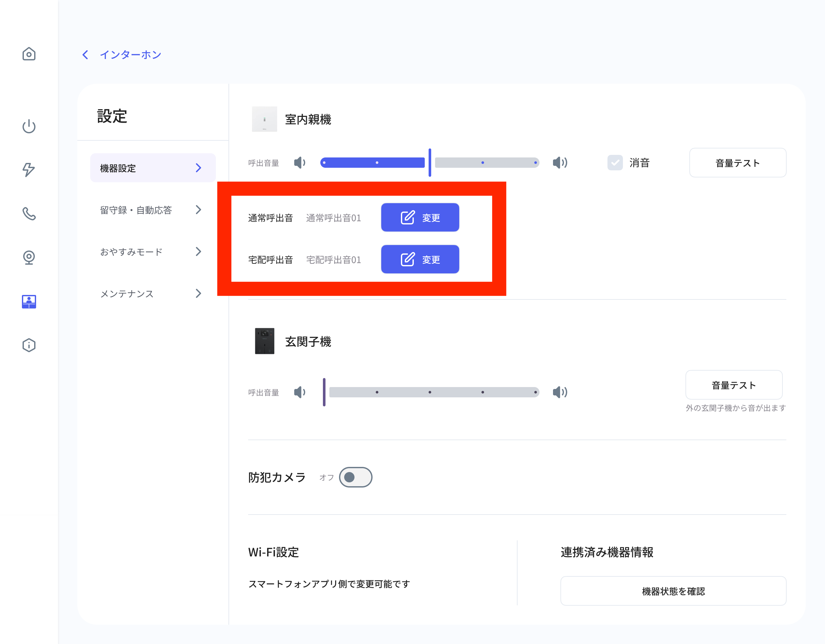Select the phone icon in sidebar
This screenshot has width=825, height=644.
(29, 214)
